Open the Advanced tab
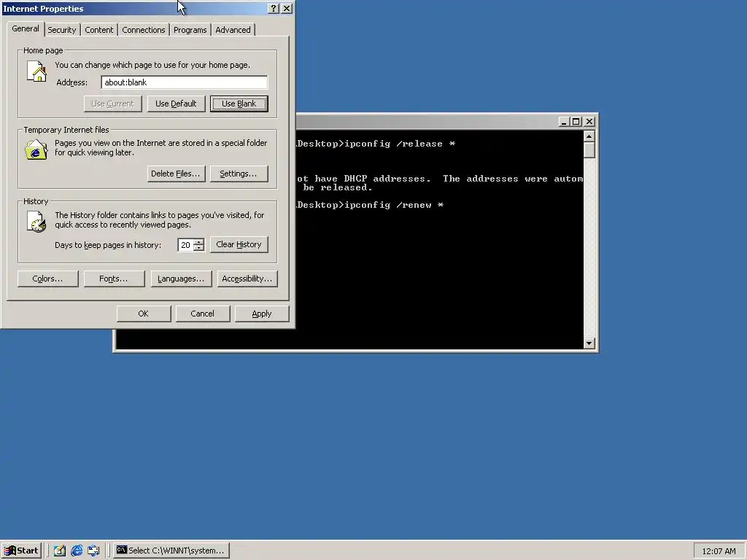Screen dimensions: 747x560 coord(233,30)
